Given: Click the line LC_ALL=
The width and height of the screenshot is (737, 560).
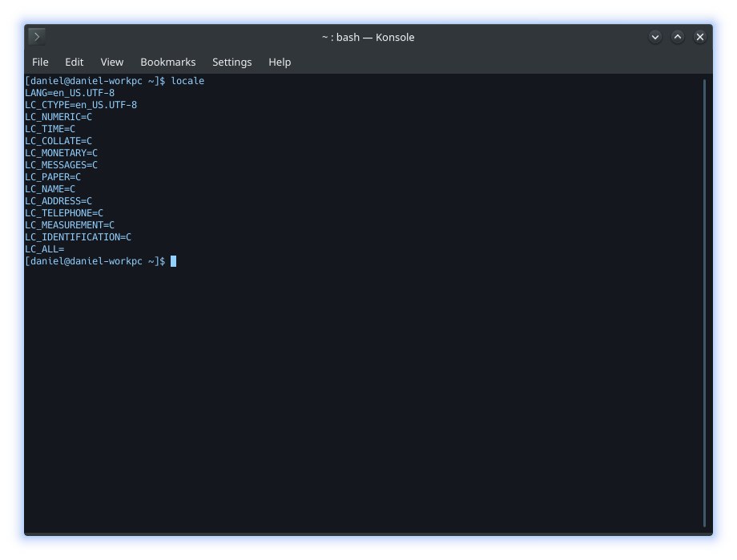Looking at the screenshot, I should [45, 249].
